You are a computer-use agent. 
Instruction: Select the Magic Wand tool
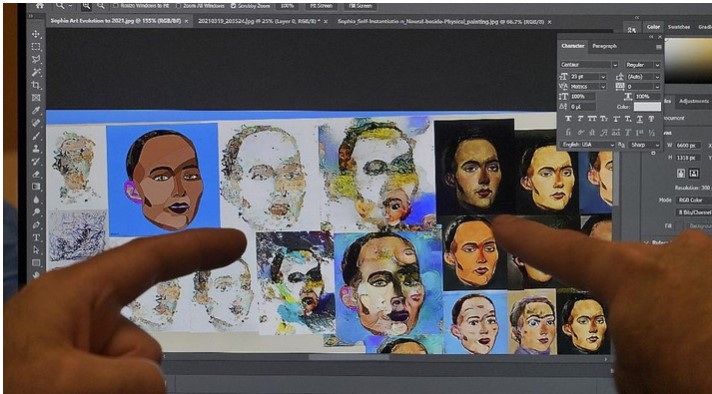coord(36,72)
